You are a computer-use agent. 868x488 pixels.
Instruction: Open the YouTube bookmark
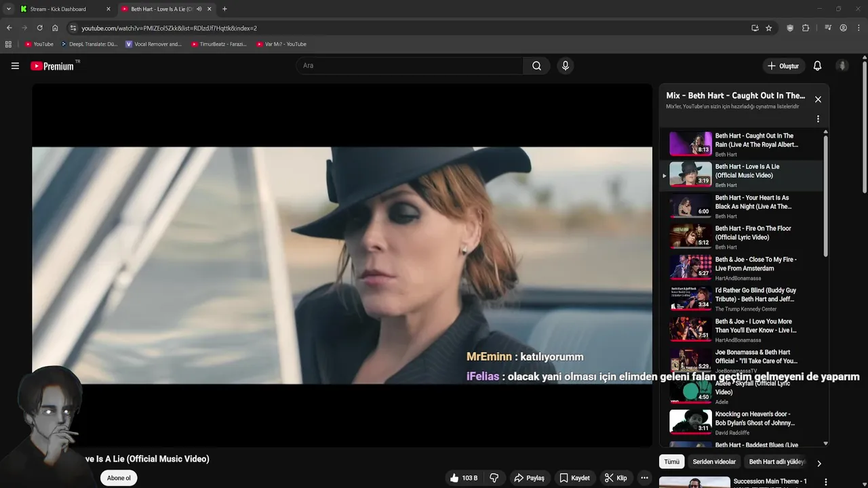tap(39, 44)
